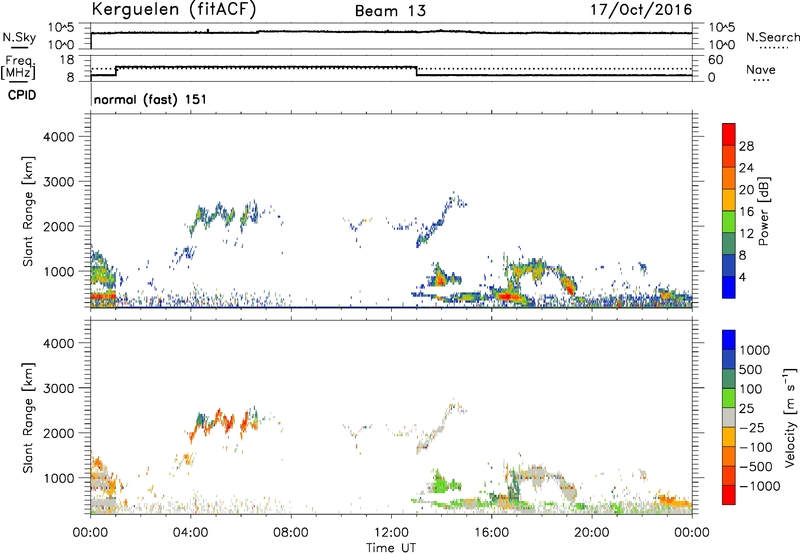Click the '16:00' time axis label
800x554 pixels.
click(x=491, y=533)
